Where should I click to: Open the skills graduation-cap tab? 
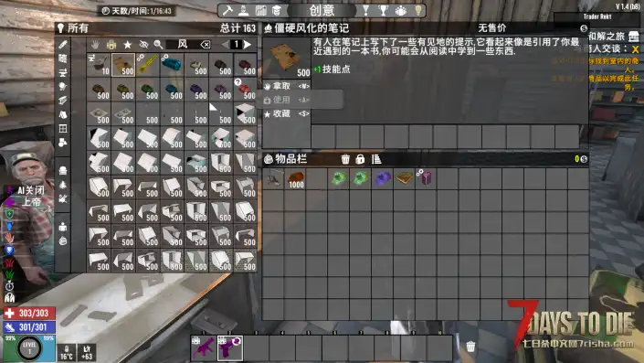pos(277,10)
